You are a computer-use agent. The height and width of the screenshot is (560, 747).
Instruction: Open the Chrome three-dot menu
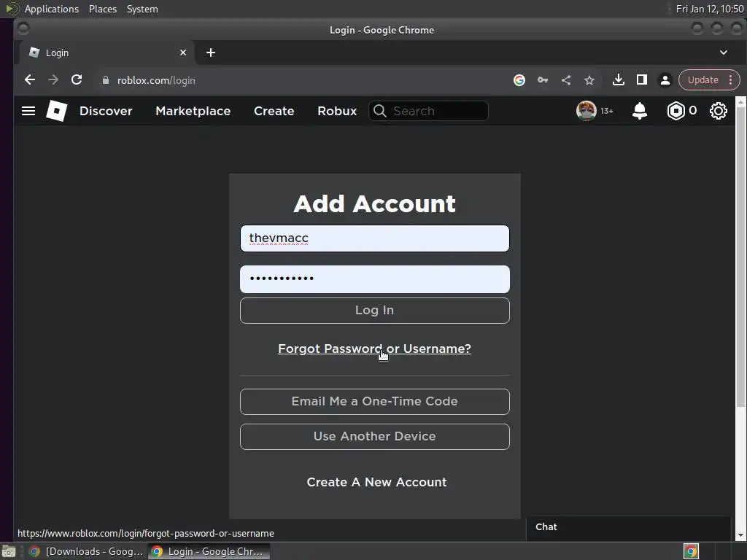click(x=730, y=80)
